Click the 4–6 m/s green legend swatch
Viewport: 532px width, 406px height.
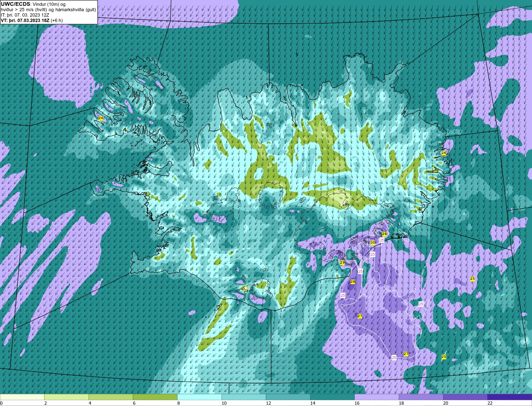[111, 397]
